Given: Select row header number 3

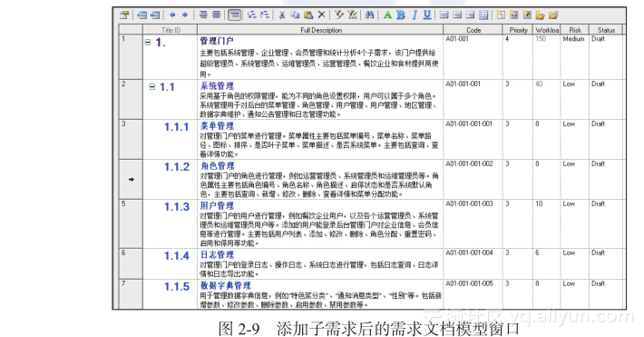Looking at the screenshot, I should pyautogui.click(x=131, y=139).
